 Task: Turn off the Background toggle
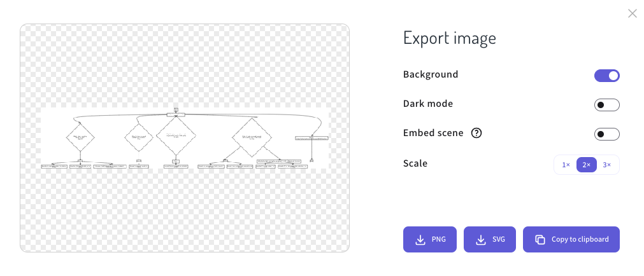pos(606,76)
